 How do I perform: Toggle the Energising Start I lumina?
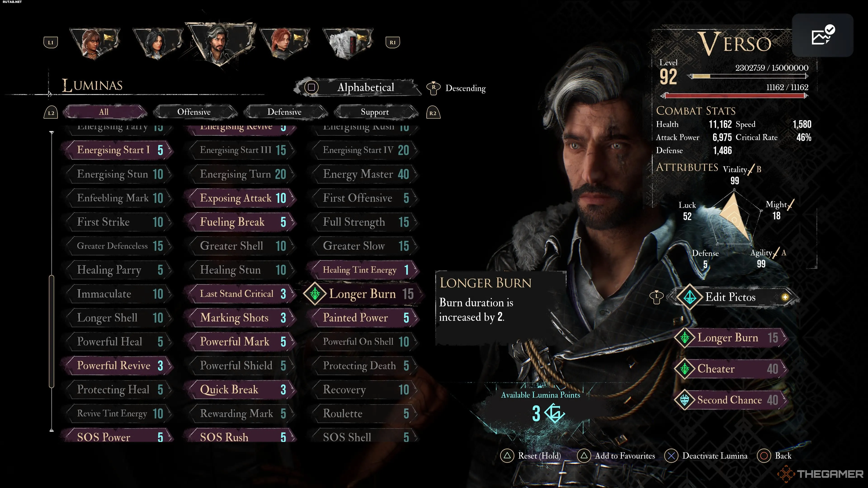(x=119, y=150)
